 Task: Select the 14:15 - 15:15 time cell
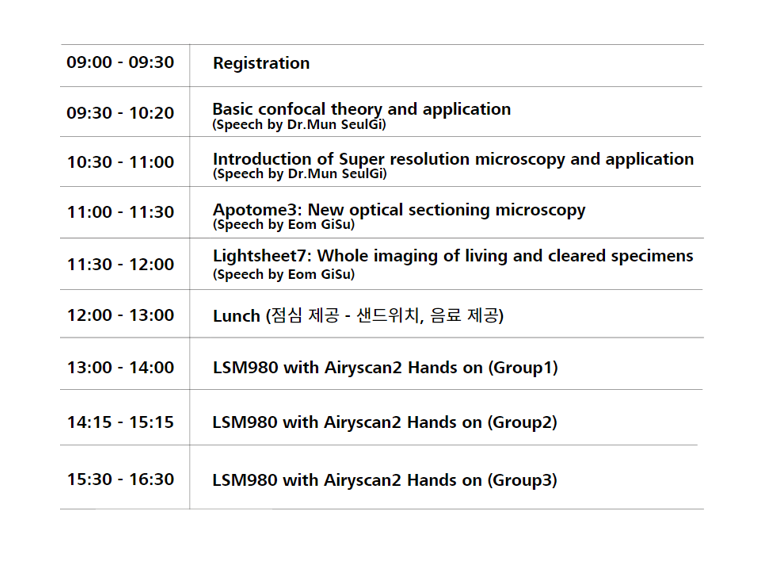click(x=120, y=422)
